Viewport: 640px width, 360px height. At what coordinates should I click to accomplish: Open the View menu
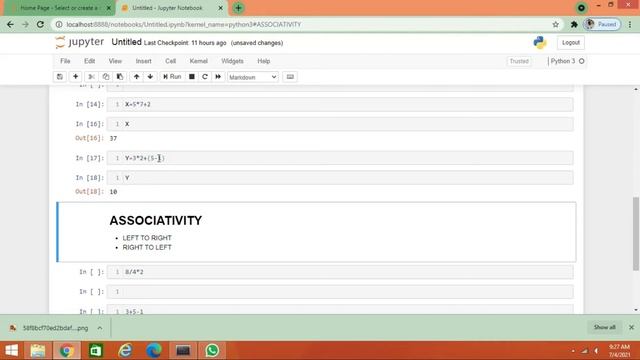click(115, 61)
